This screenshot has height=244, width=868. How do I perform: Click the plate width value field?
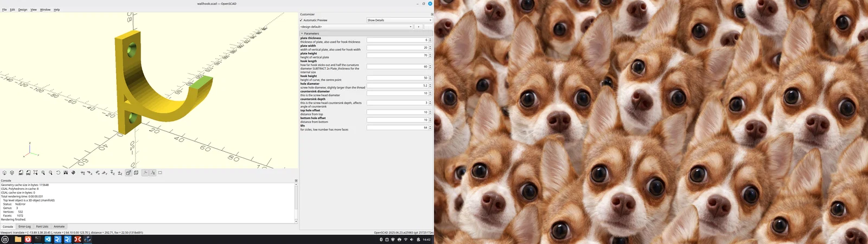[x=397, y=48]
